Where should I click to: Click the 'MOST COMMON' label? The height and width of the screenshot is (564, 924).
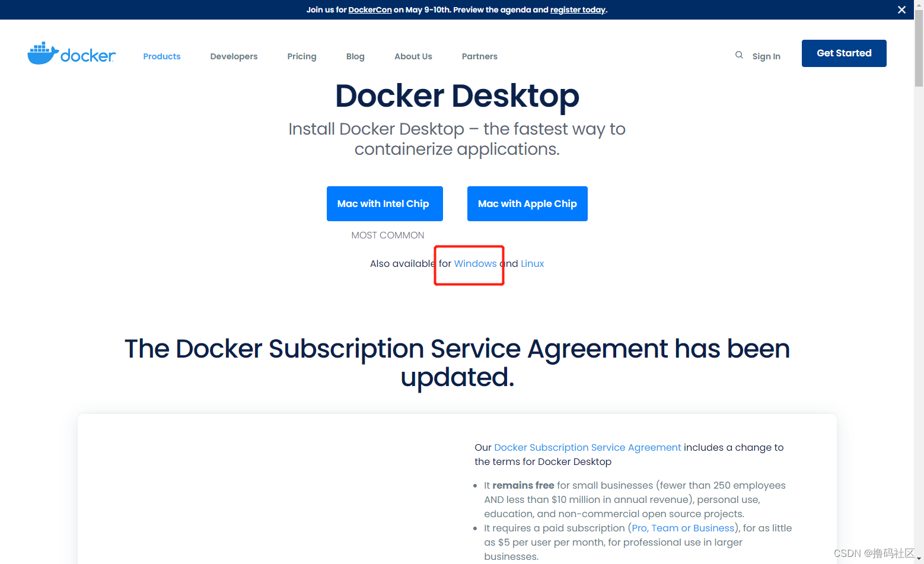pos(388,235)
